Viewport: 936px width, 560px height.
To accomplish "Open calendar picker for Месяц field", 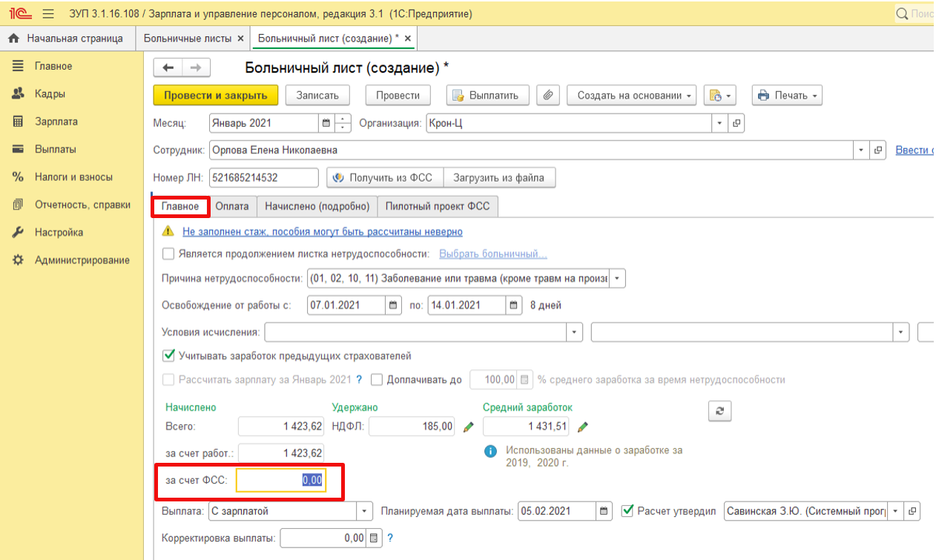I will click(x=326, y=123).
